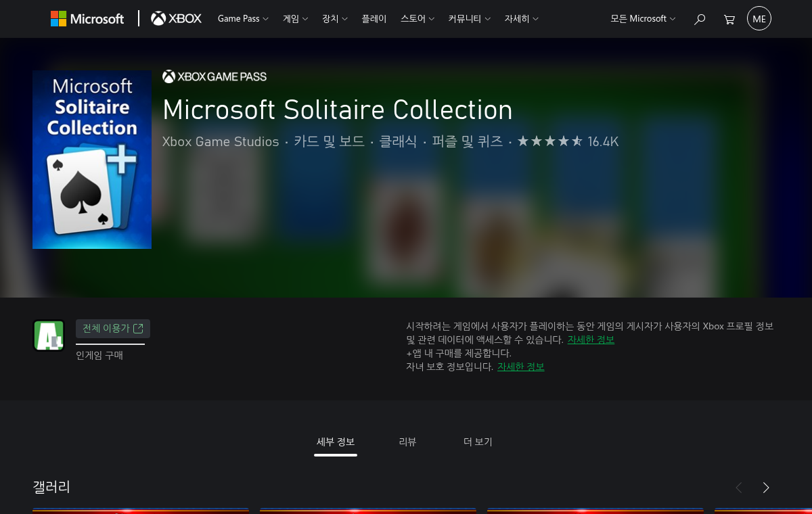Open 자세한 정보 link for 자녀 보호
Screen dimensions: 812x514
click(520, 367)
